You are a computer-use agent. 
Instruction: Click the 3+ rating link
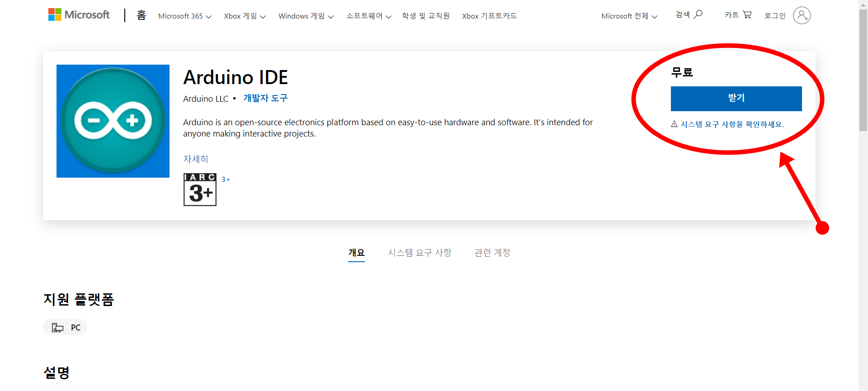coord(226,179)
